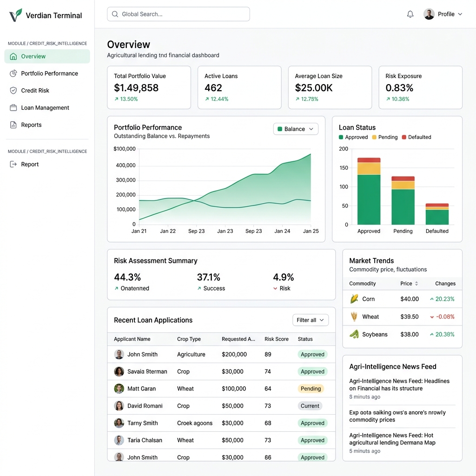
Task: Click Matt Caran's avatar thumbnail
Action: click(x=119, y=389)
